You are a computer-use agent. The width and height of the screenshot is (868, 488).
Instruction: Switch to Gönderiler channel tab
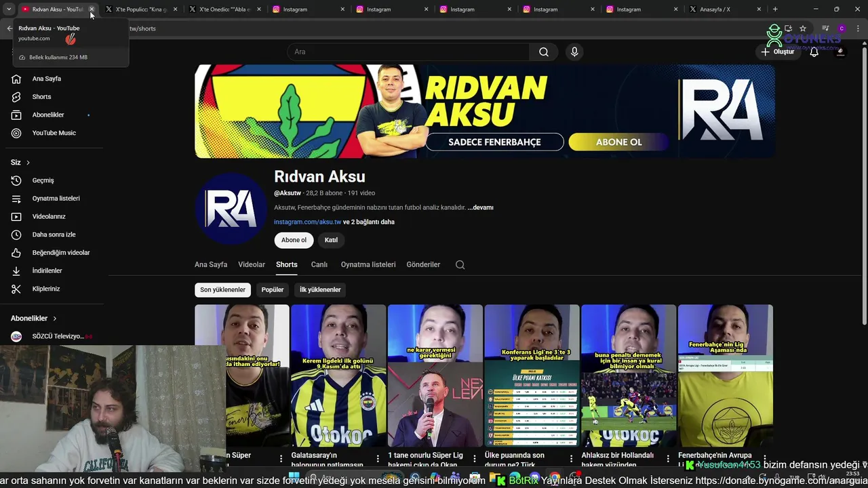tap(423, 265)
